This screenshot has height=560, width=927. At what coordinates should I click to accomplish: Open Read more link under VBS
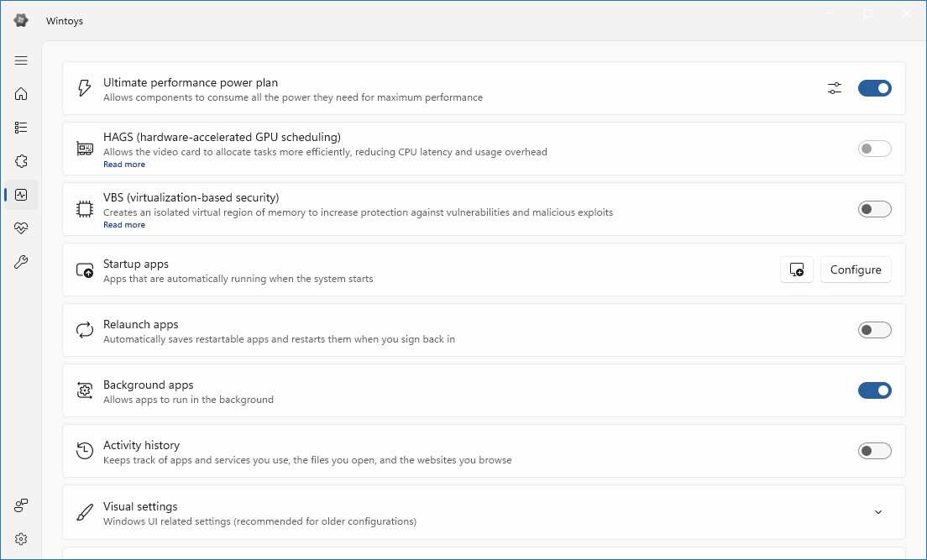(124, 225)
